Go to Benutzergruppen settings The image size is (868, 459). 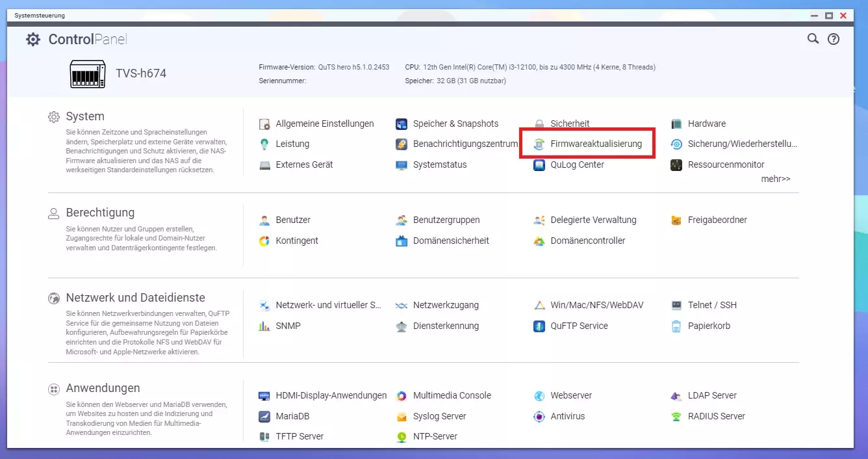tap(446, 220)
